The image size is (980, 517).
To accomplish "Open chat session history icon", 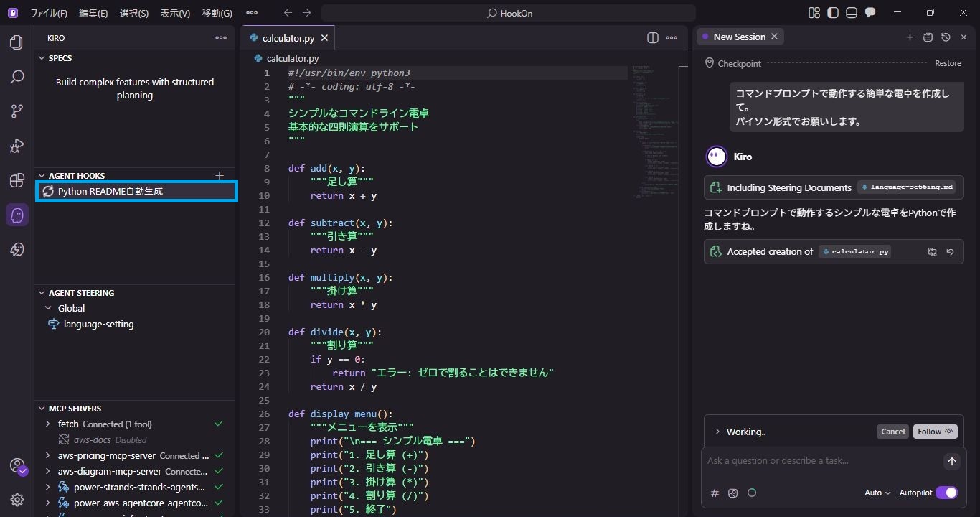I will (946, 37).
